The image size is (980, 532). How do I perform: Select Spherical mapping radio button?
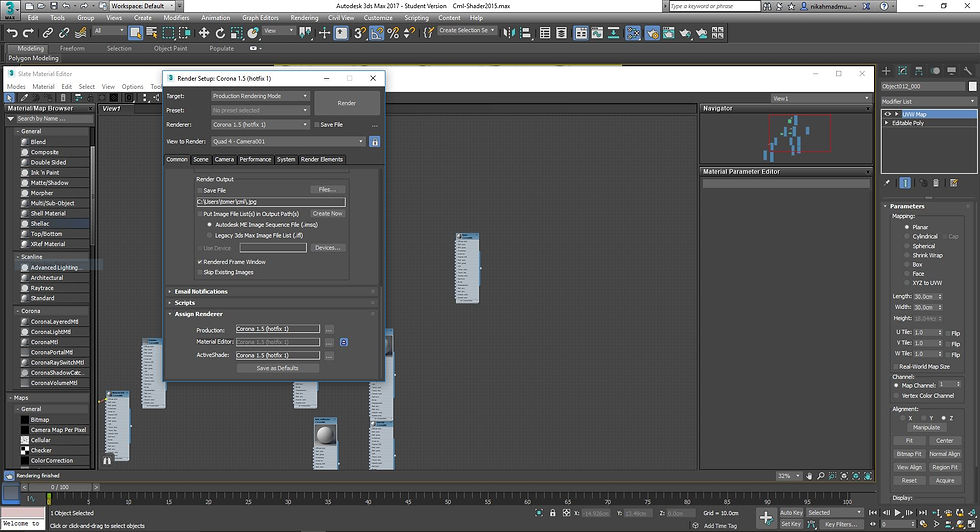pos(907,246)
